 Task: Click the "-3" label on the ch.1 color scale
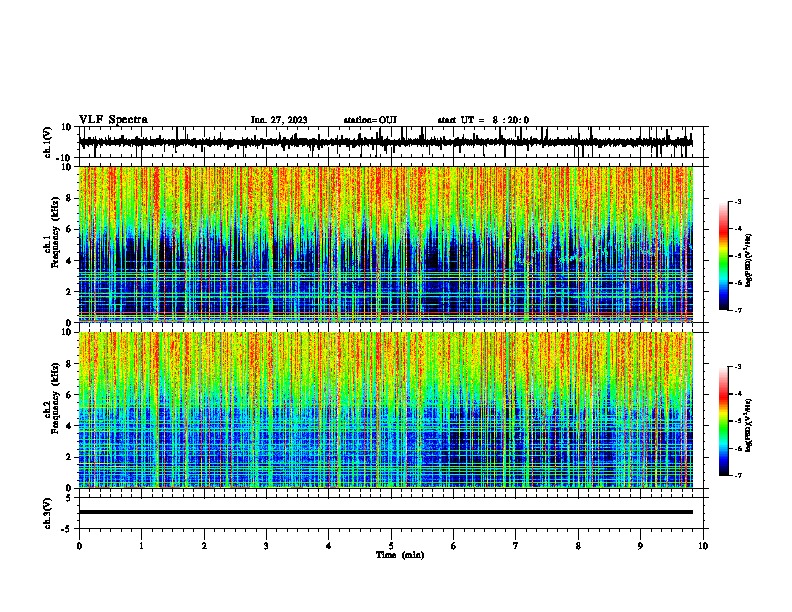click(737, 201)
